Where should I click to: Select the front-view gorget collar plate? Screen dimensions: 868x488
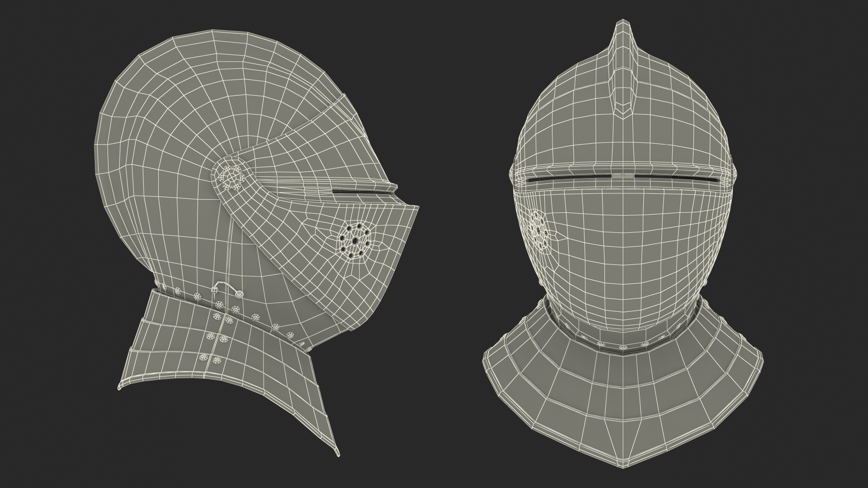[624, 398]
